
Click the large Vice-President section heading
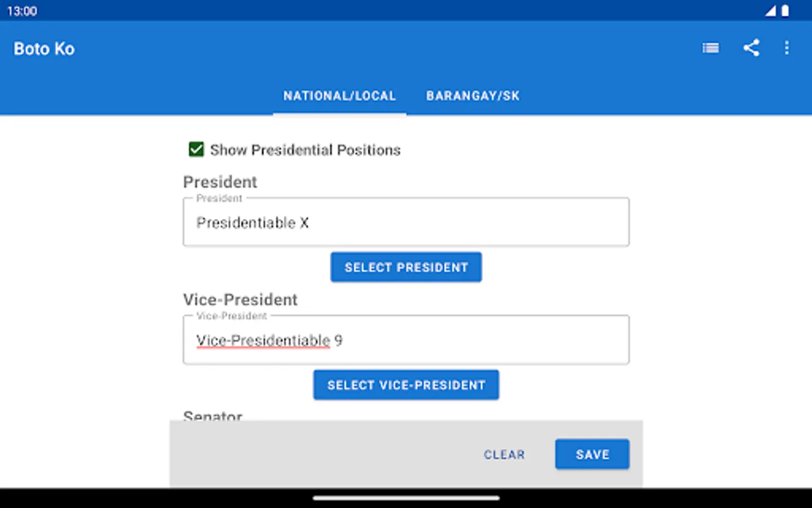240,300
